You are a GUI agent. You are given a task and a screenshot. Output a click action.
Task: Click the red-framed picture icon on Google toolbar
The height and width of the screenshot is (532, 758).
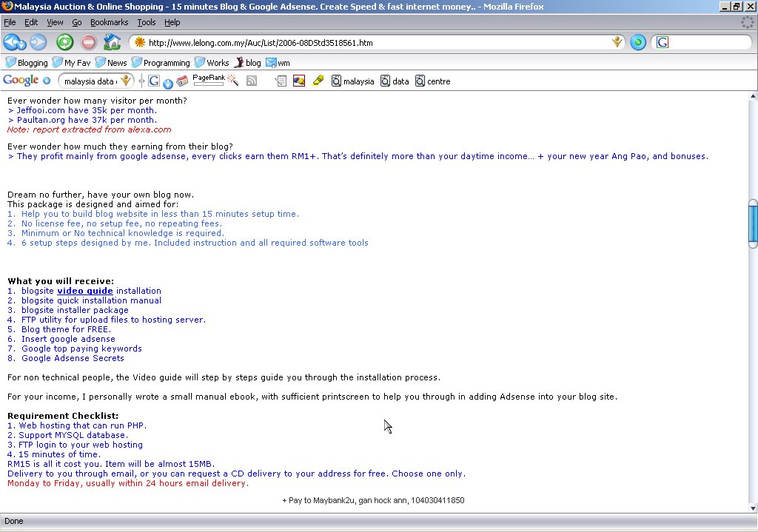point(299,81)
